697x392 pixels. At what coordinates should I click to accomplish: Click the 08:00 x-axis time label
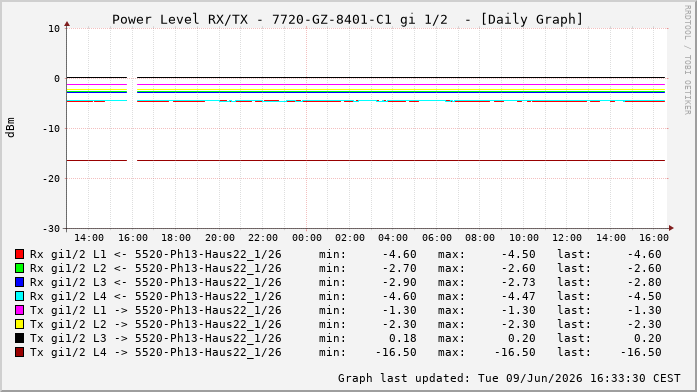480,238
